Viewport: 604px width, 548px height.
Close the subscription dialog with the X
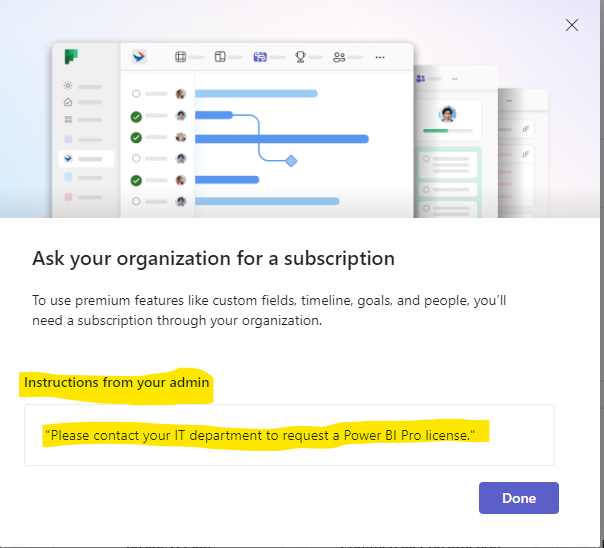[572, 25]
